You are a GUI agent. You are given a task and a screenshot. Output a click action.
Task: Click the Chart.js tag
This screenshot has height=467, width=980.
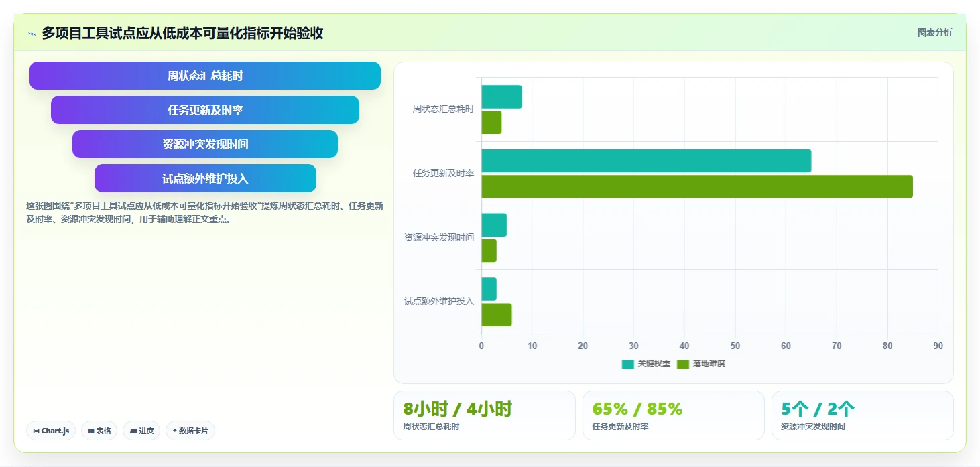51,431
